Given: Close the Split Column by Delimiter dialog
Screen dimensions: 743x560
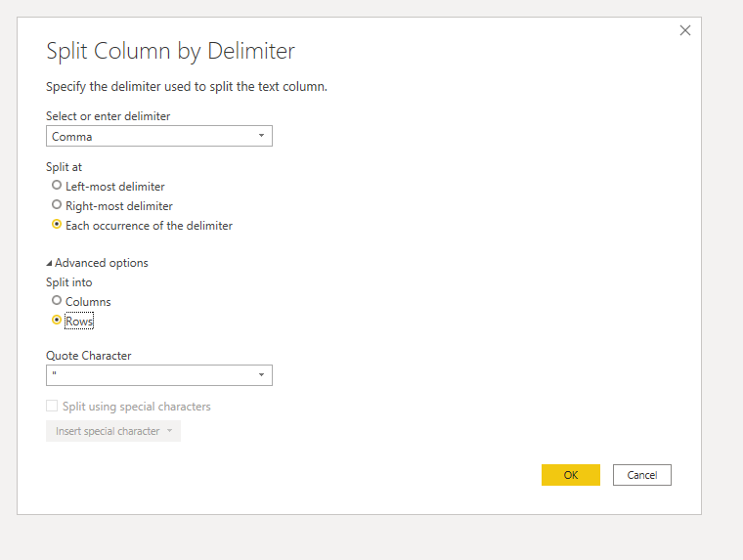Looking at the screenshot, I should click(684, 31).
